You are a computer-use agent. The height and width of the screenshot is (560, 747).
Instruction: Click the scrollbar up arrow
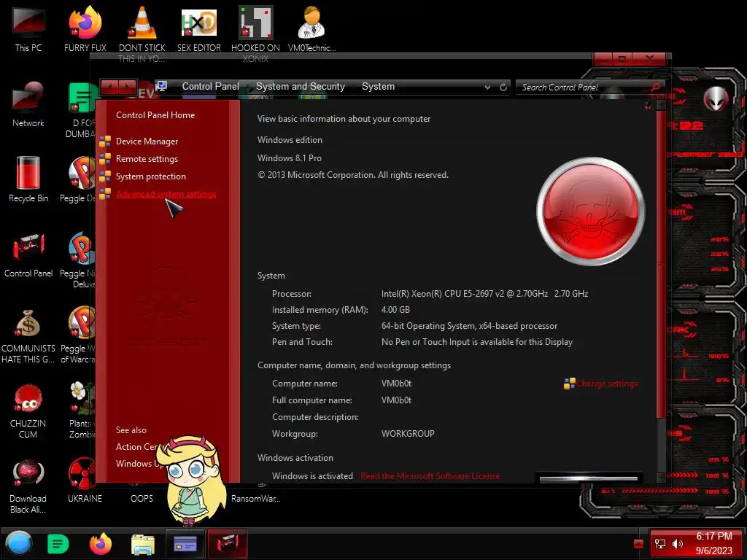(660, 104)
